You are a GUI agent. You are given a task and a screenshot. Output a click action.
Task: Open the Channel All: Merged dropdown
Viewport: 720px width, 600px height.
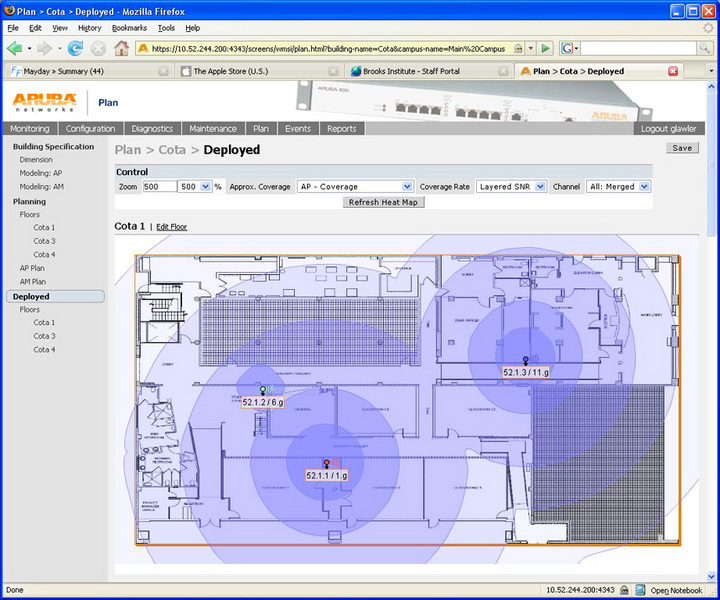(644, 187)
